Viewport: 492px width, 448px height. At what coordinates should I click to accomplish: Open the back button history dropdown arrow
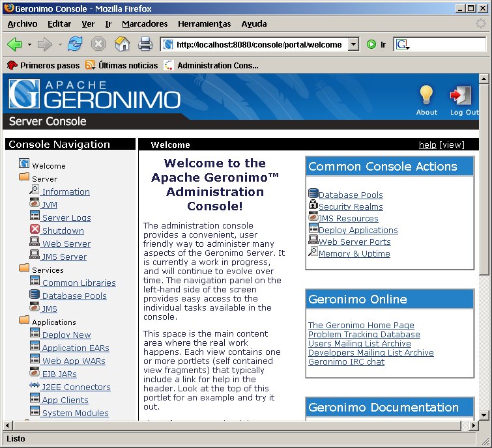(29, 44)
